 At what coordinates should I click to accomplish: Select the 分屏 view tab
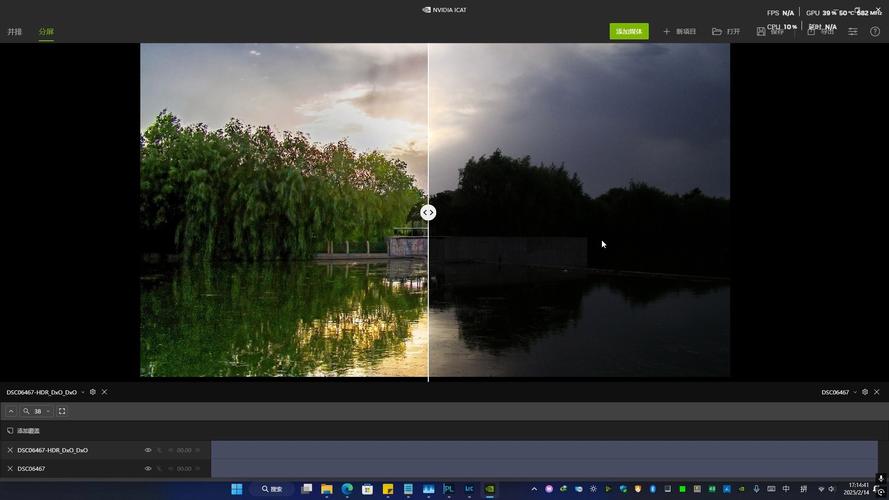46,32
